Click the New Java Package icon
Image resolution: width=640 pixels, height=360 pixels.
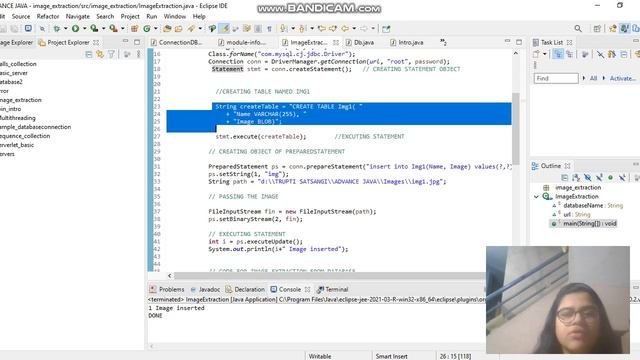[134, 28]
